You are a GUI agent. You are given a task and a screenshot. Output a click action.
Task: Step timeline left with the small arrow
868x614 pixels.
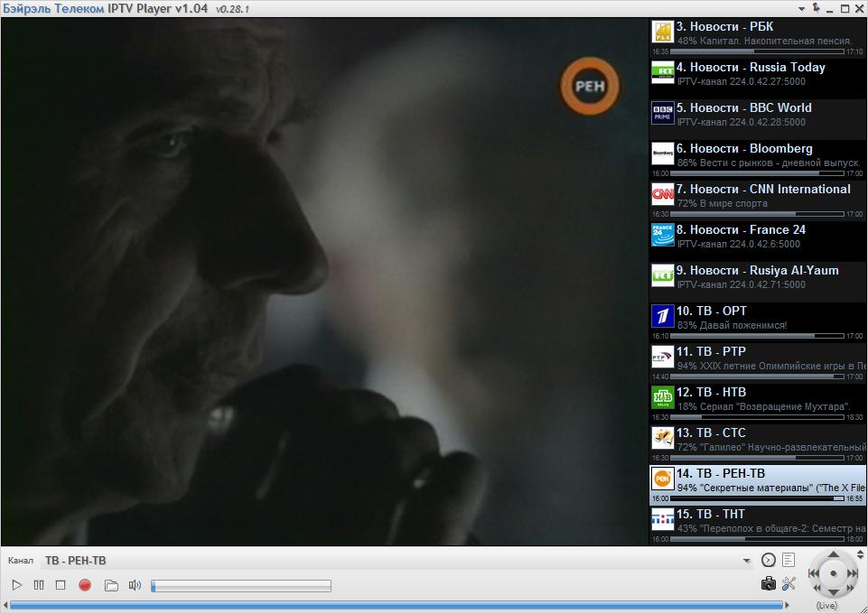click(x=5, y=605)
